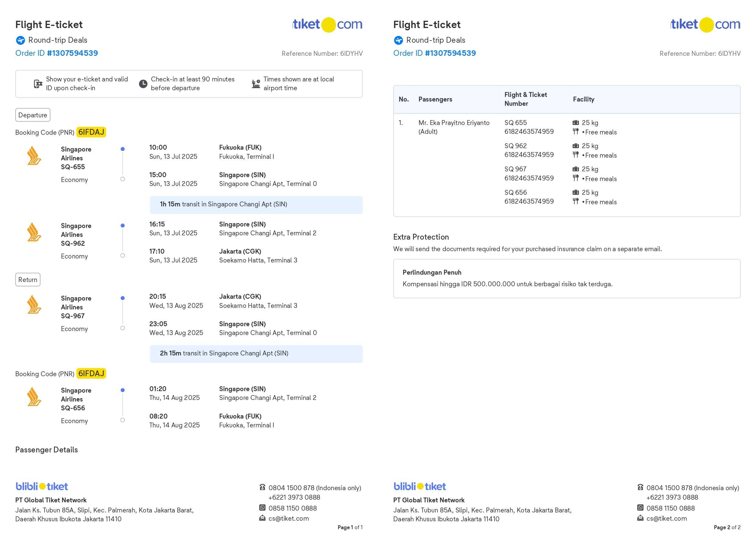Select the Return tag

pyautogui.click(x=28, y=280)
